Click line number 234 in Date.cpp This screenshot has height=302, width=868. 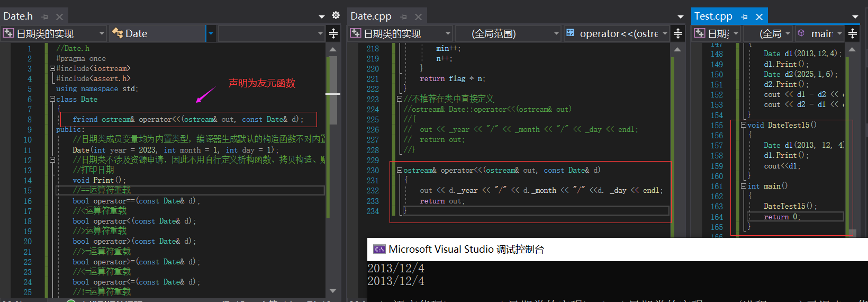[x=373, y=211]
